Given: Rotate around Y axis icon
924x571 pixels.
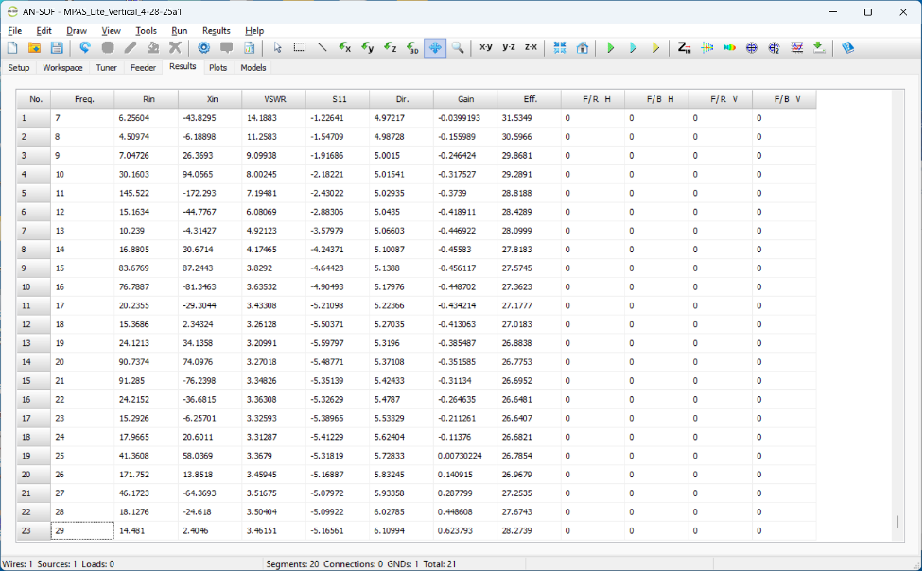Looking at the screenshot, I should click(x=368, y=48).
